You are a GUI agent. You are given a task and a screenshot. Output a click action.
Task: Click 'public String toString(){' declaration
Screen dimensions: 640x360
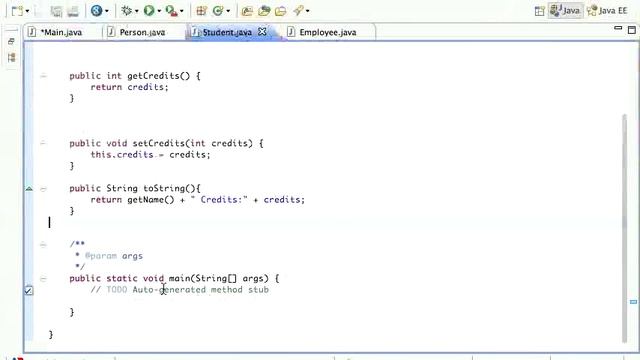(135, 188)
